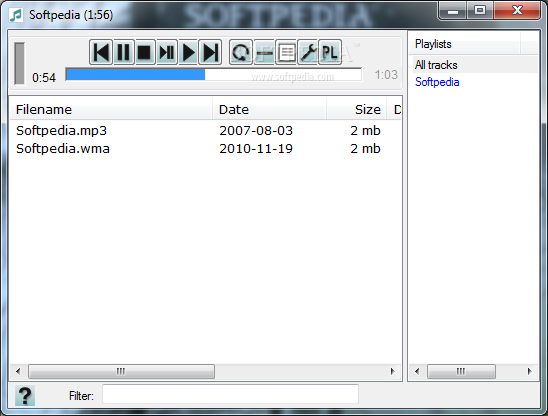This screenshot has height=416, width=548.
Task: Sort list by Size column
Action: pos(356,109)
